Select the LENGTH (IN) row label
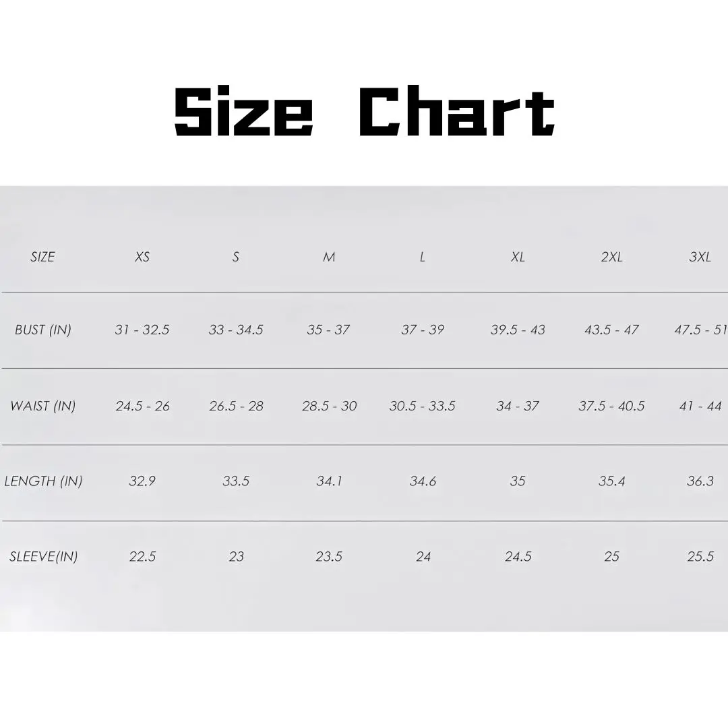This screenshot has width=728, height=728. [43, 481]
